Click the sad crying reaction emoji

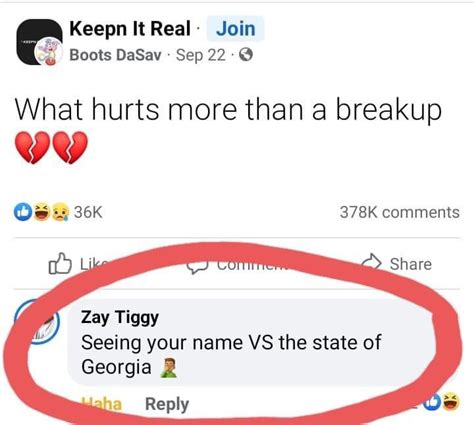[60, 212]
